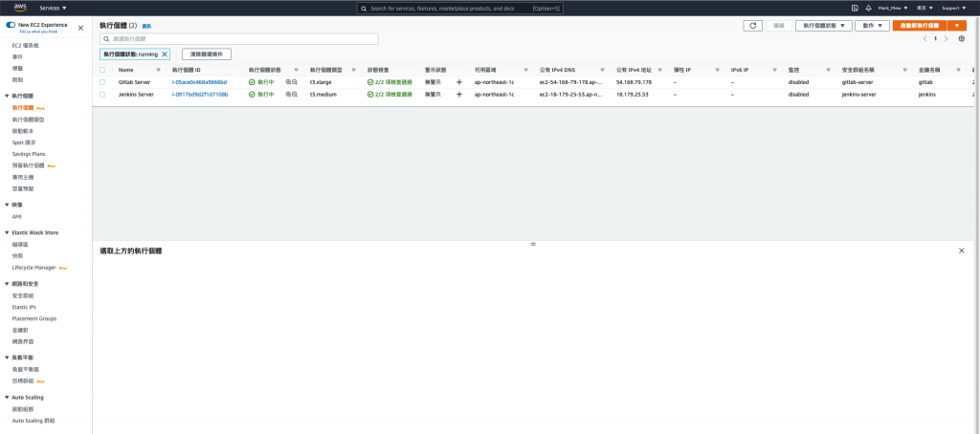Open Spot requests in sidebar
Viewport: 980px width, 434px height.
coord(24,142)
